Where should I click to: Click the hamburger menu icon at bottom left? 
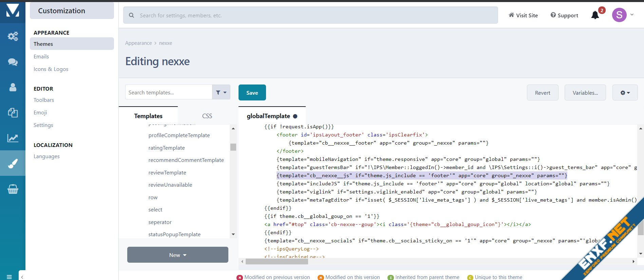click(9, 277)
